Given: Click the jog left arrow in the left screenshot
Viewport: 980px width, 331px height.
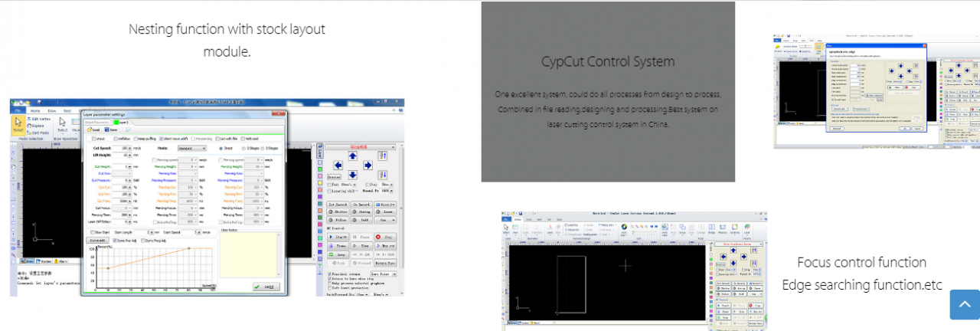Looking at the screenshot, I should click(x=338, y=165).
